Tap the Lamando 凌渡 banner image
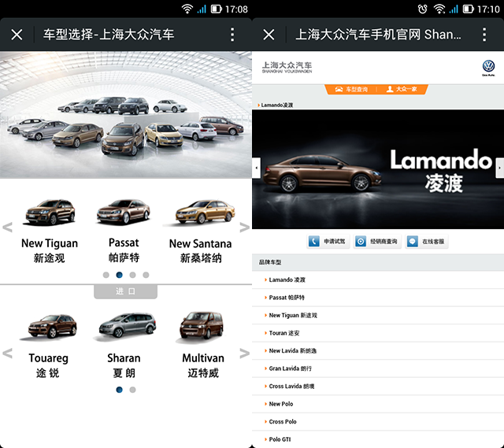This screenshot has height=448, width=504. point(378,169)
